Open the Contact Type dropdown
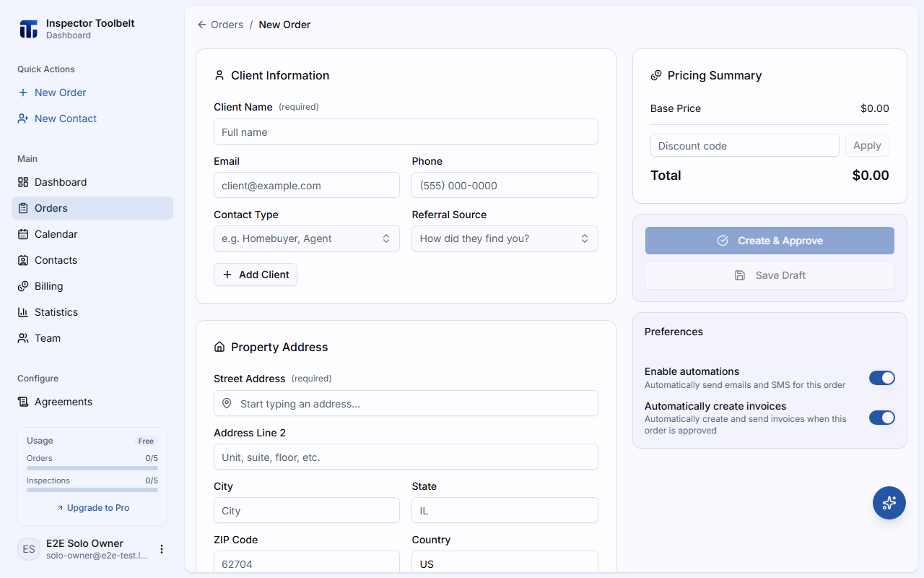 [307, 238]
